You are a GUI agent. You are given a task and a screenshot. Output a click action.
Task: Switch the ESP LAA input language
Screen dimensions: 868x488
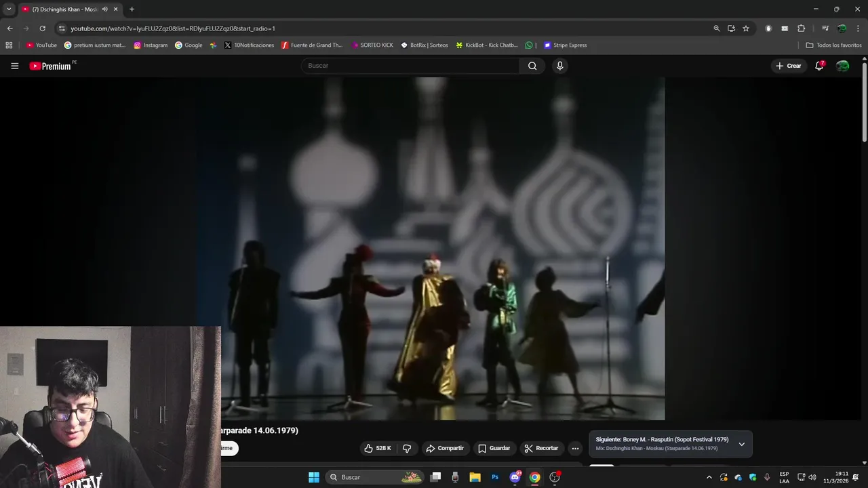click(784, 477)
